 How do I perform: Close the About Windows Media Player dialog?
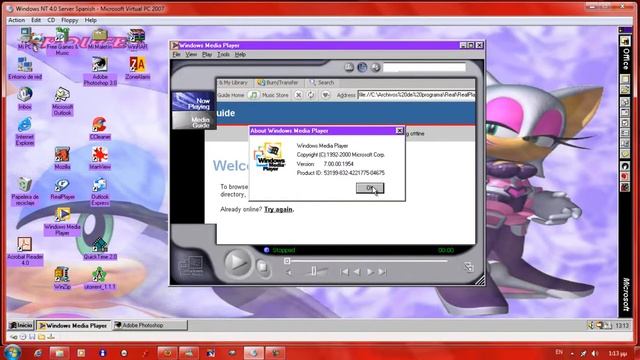[399, 131]
